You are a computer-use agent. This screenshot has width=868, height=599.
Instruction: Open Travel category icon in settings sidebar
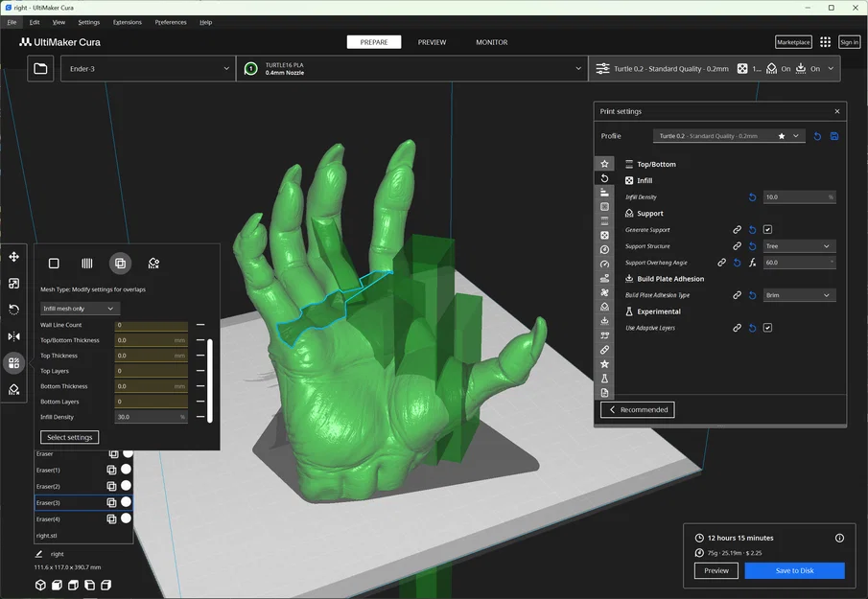(x=604, y=278)
